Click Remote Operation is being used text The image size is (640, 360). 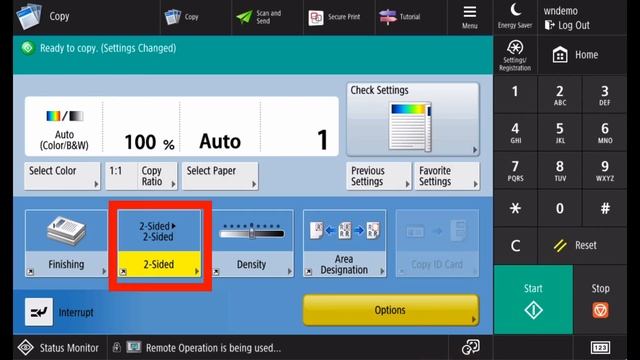[x=213, y=348]
